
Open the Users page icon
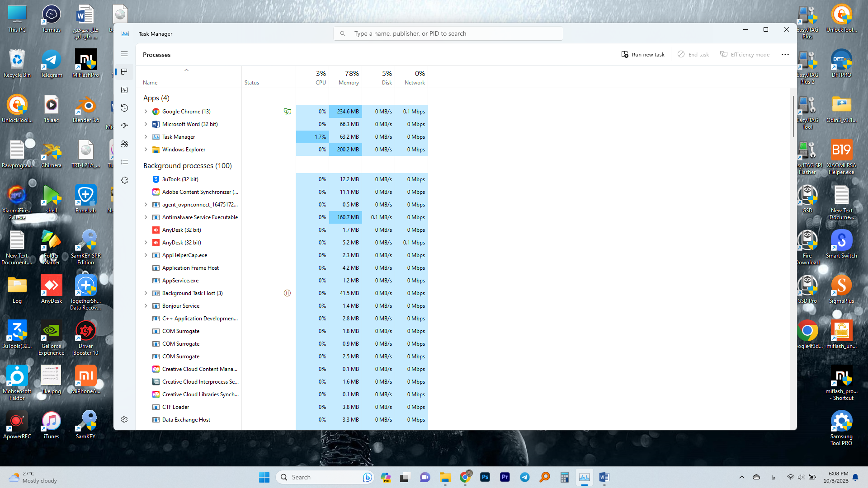124,144
